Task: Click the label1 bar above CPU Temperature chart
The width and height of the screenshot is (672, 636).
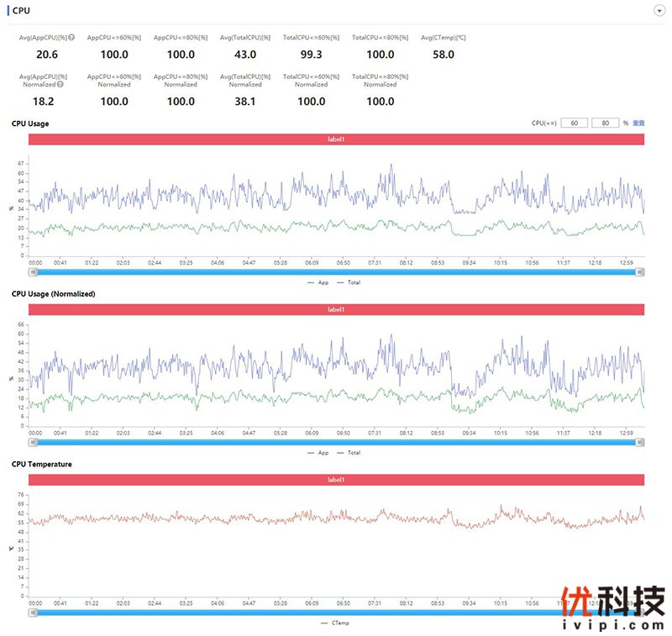Action: [x=336, y=479]
